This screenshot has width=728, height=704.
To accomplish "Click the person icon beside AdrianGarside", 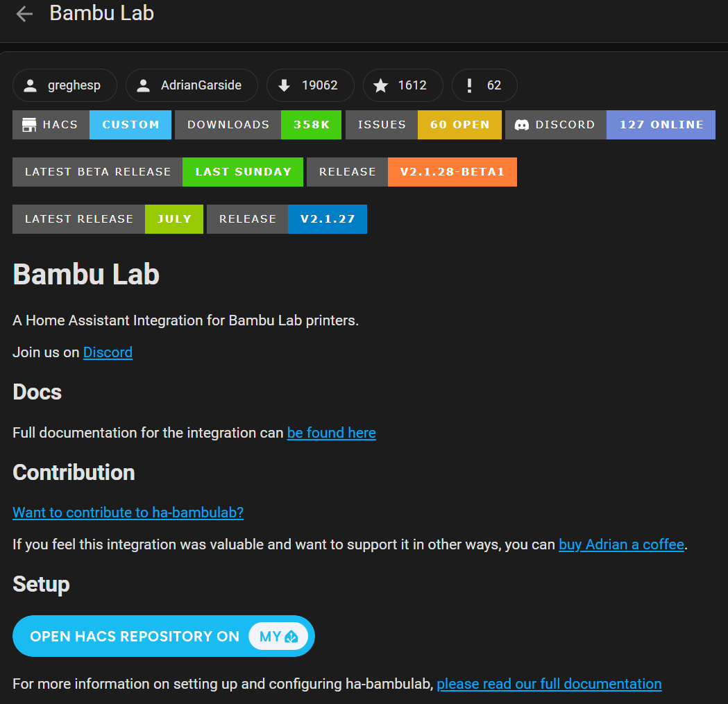I will tap(144, 85).
